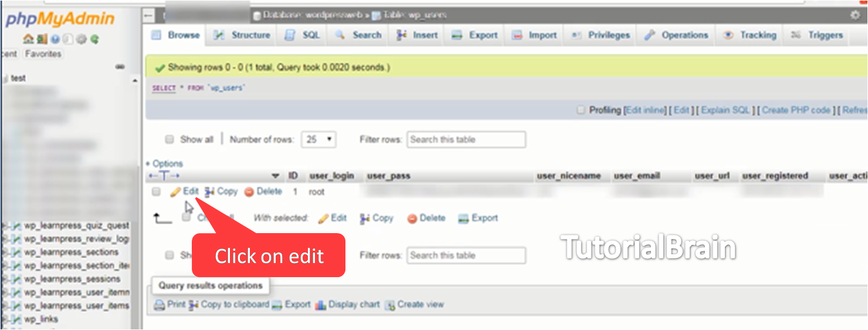Open Number of rows 25 dropdown
This screenshot has height=330, width=868.
point(318,140)
